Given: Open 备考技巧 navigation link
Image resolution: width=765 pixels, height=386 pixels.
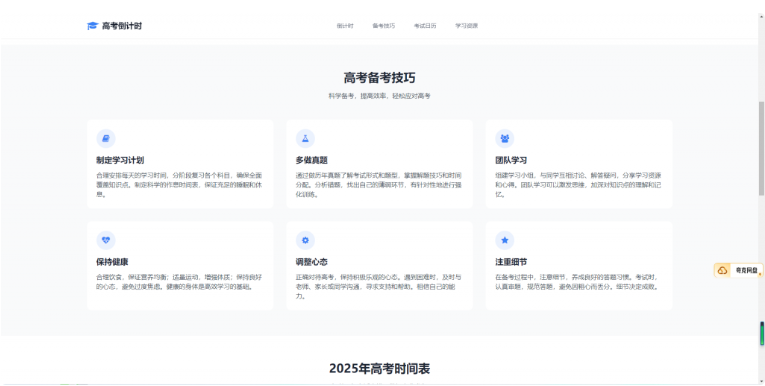Looking at the screenshot, I should [383, 26].
